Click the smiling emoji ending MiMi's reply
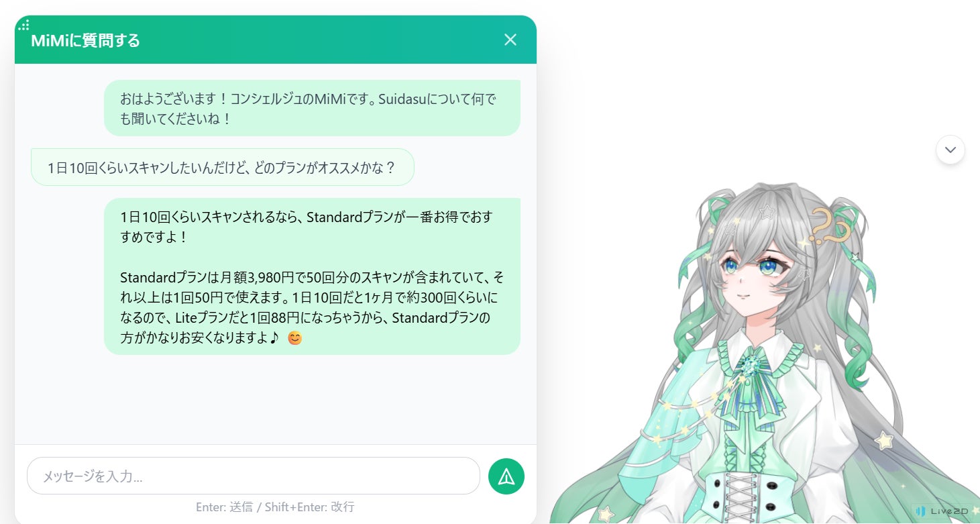 294,338
